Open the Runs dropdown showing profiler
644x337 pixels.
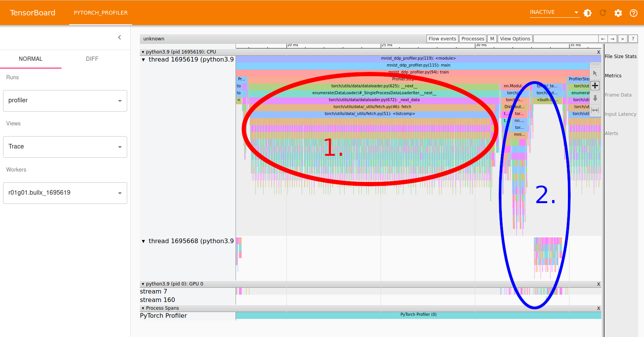point(65,101)
